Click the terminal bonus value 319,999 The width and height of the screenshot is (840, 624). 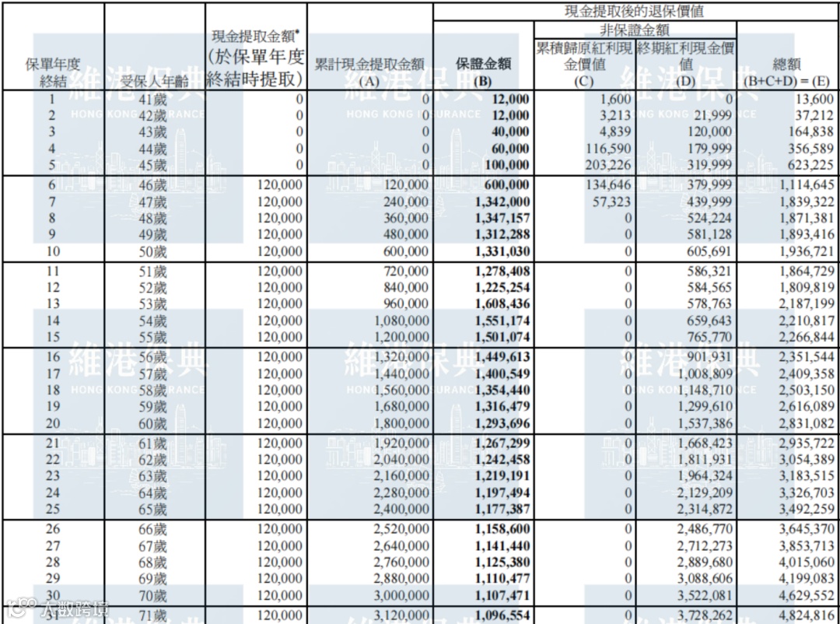coord(709,165)
